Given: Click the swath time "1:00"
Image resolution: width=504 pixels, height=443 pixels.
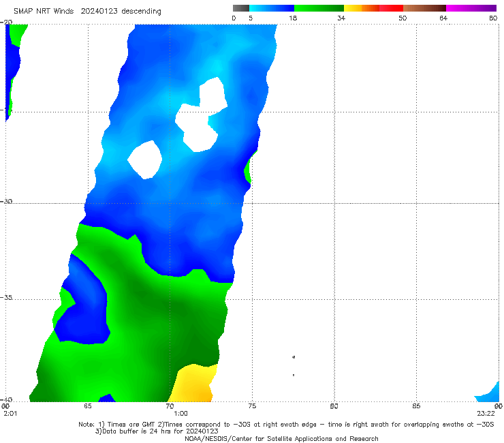Looking at the screenshot, I should coord(181,414).
